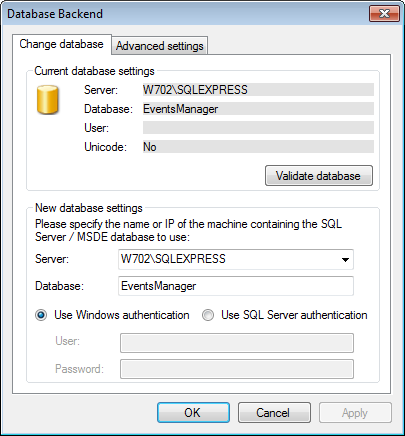
Task: Click the Unicode value No
Action: 258,147
